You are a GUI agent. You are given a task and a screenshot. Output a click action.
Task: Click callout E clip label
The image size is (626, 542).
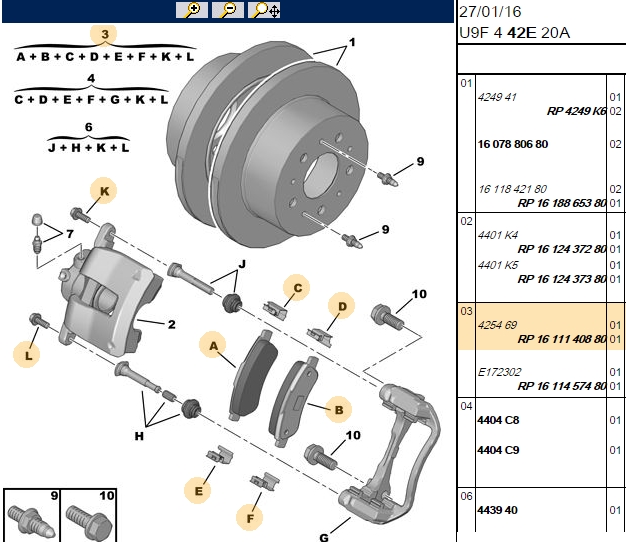pos(198,491)
